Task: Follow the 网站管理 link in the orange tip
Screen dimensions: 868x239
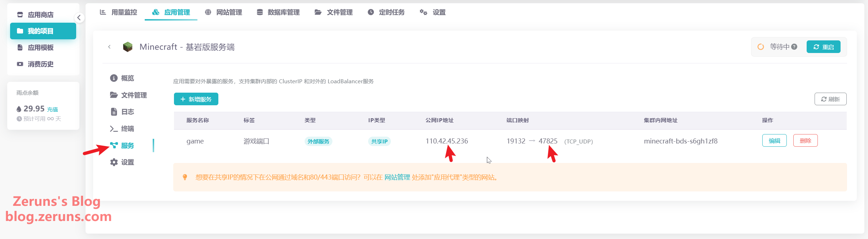Action: pos(397,177)
